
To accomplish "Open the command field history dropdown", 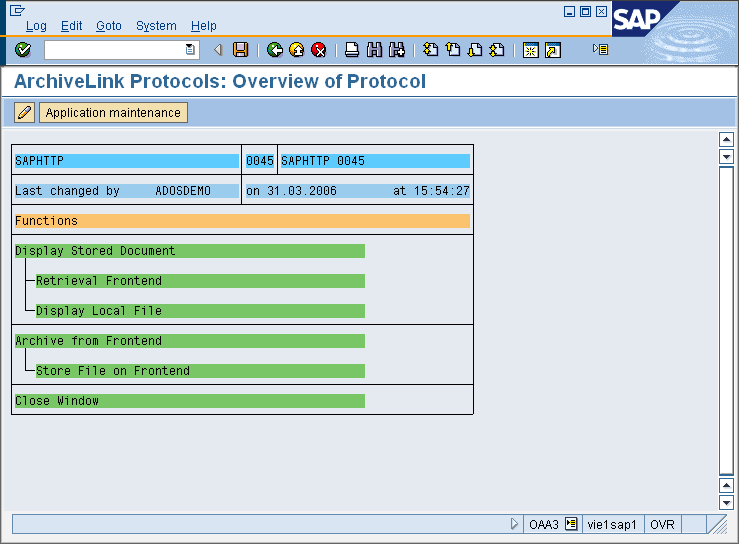I will (x=191, y=50).
